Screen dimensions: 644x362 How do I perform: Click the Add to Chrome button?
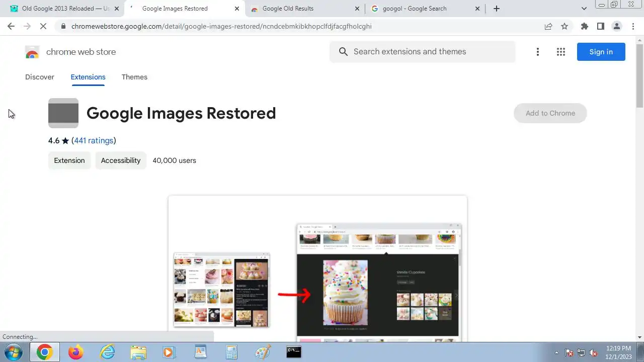[x=550, y=113]
